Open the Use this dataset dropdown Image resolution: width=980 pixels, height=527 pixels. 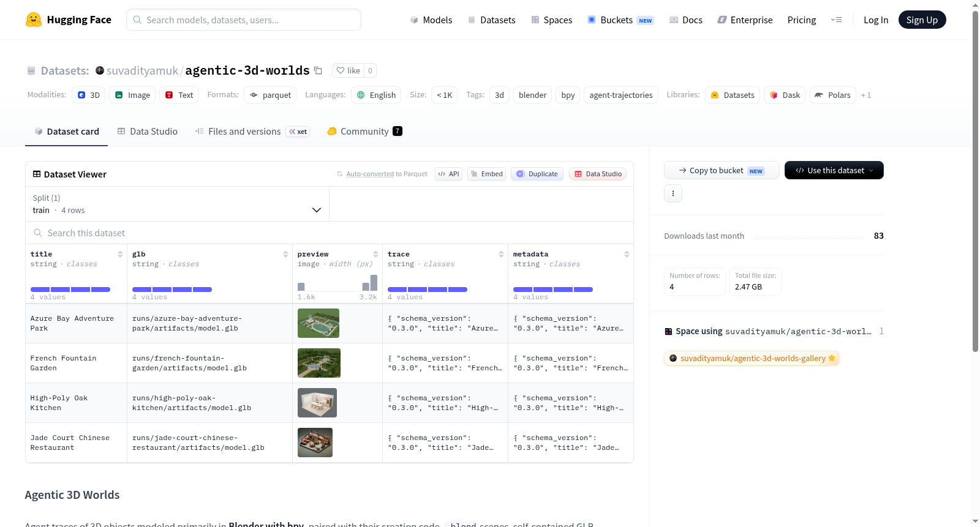[x=834, y=170]
